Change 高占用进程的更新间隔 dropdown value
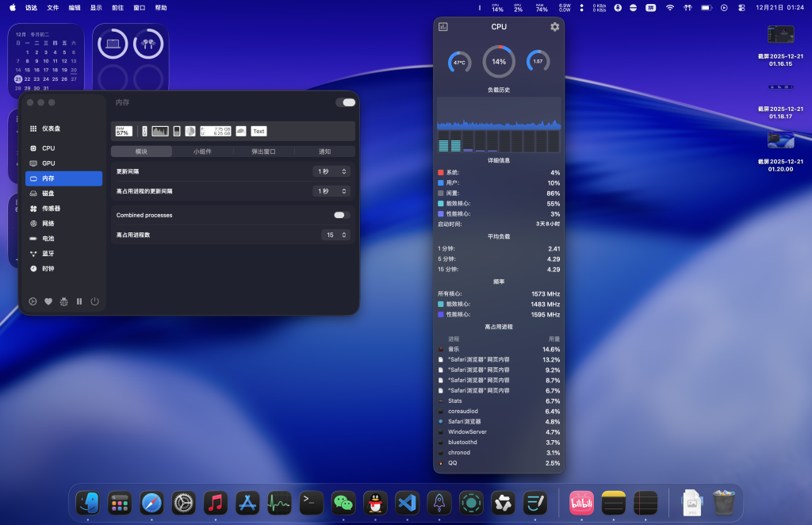The image size is (812, 525). coord(331,191)
